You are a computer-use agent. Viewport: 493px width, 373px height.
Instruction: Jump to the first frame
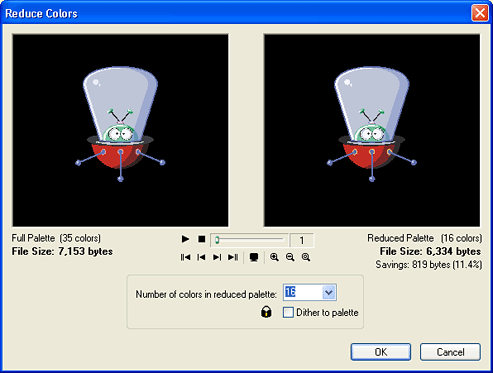pyautogui.click(x=185, y=257)
